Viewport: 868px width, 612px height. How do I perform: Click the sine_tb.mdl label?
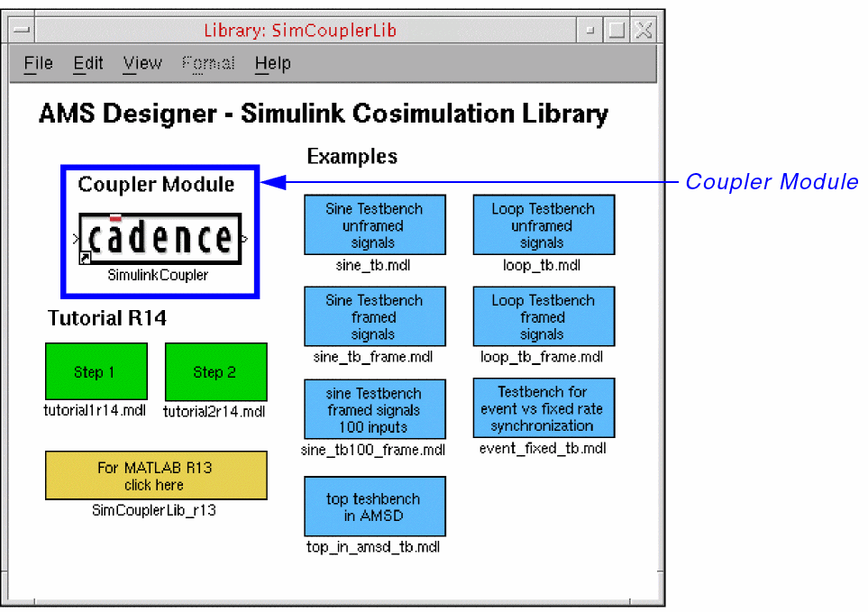tap(373, 266)
